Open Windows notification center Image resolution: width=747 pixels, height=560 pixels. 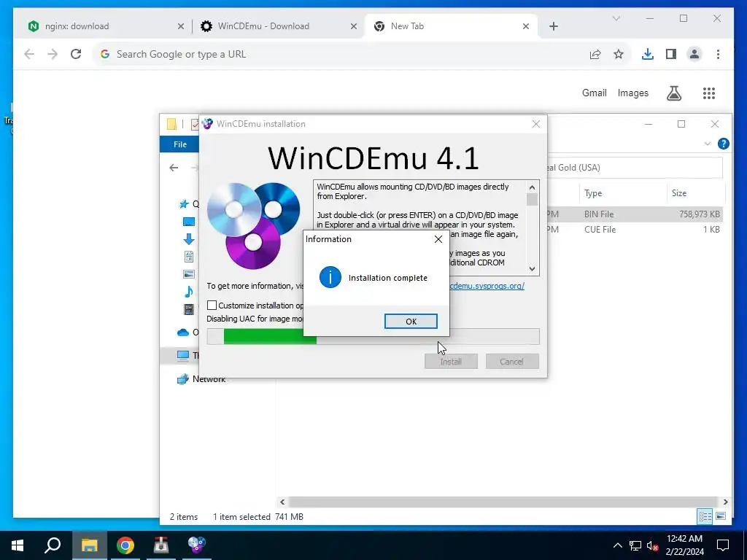pos(723,545)
